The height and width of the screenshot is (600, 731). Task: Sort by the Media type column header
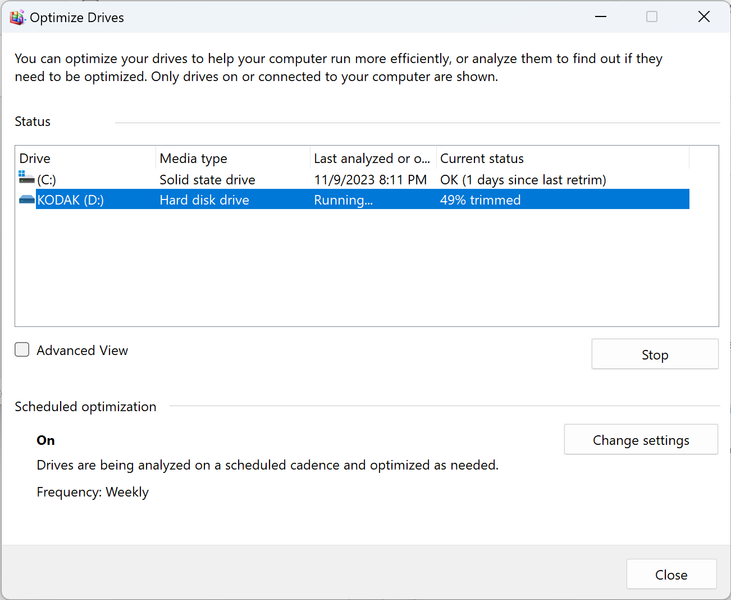232,158
